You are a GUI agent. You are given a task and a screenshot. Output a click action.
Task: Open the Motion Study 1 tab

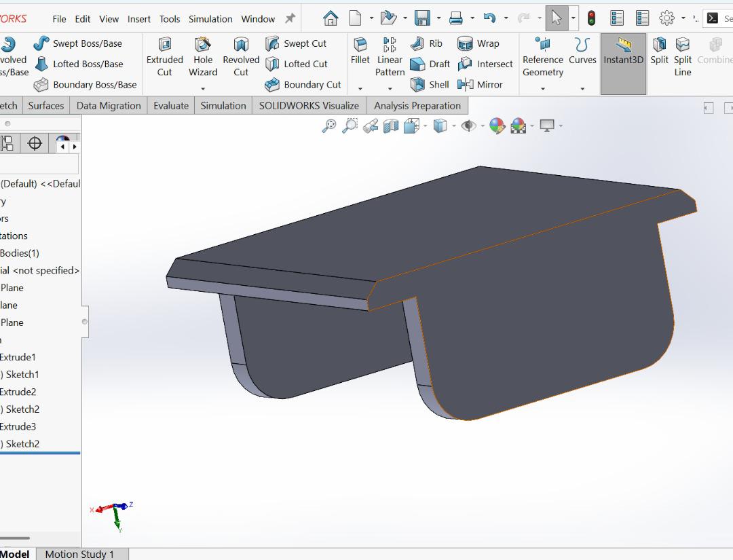click(x=79, y=554)
